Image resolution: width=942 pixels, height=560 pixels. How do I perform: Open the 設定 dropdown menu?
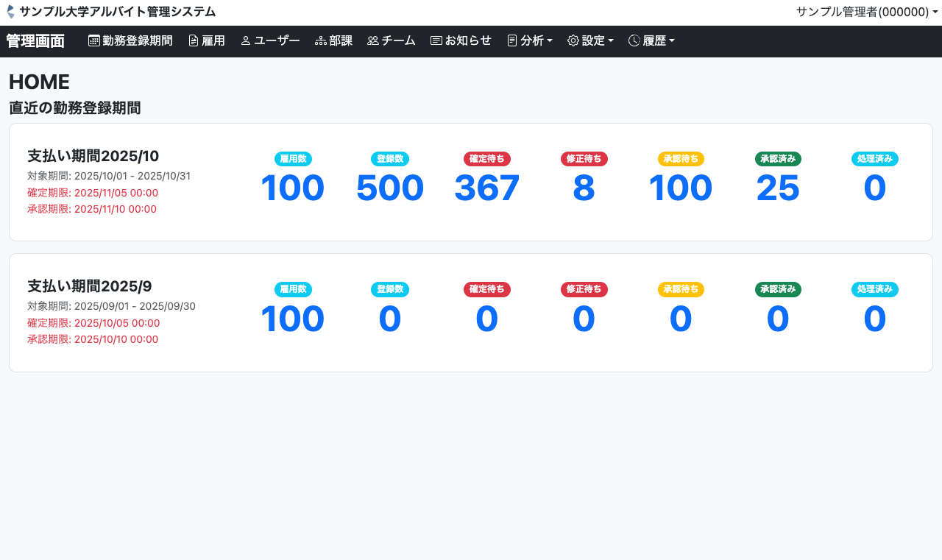click(x=590, y=40)
